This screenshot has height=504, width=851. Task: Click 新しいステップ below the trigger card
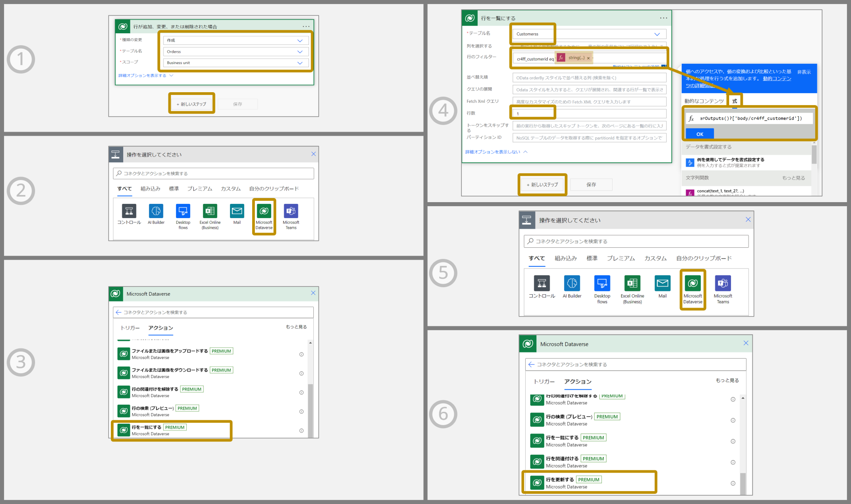coord(191,104)
